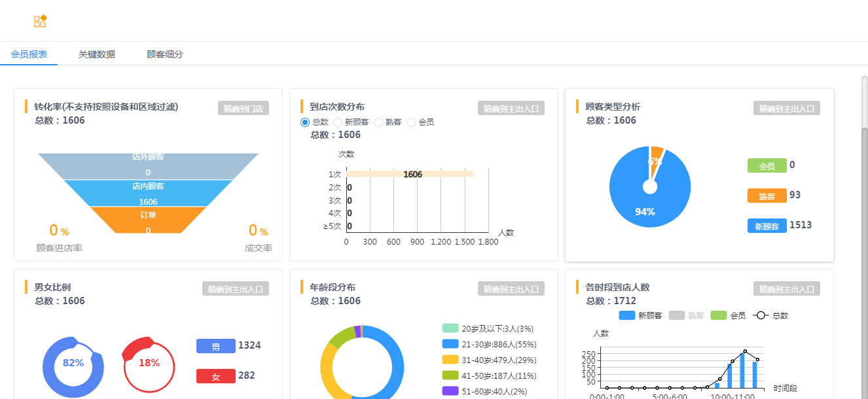Open the app logo icon top-left
Screen dimensions: 868x399
pos(40,20)
